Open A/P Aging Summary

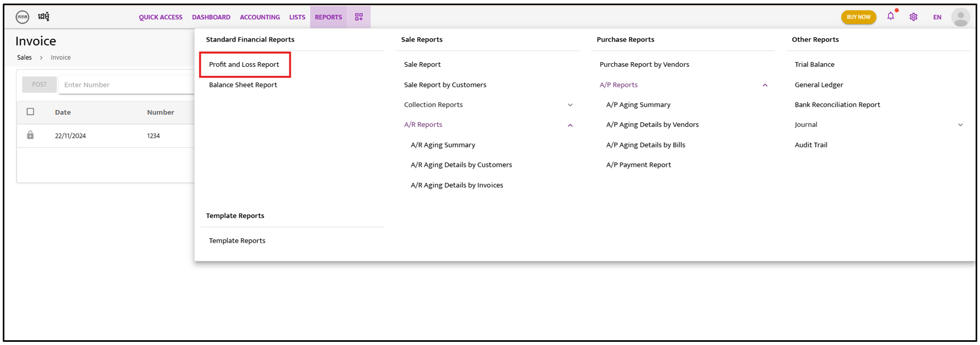tap(638, 105)
